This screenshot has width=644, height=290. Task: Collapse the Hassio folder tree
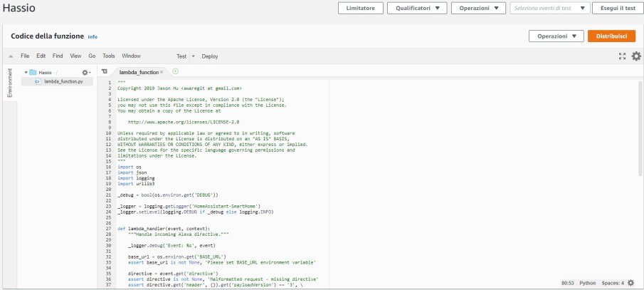[26, 73]
